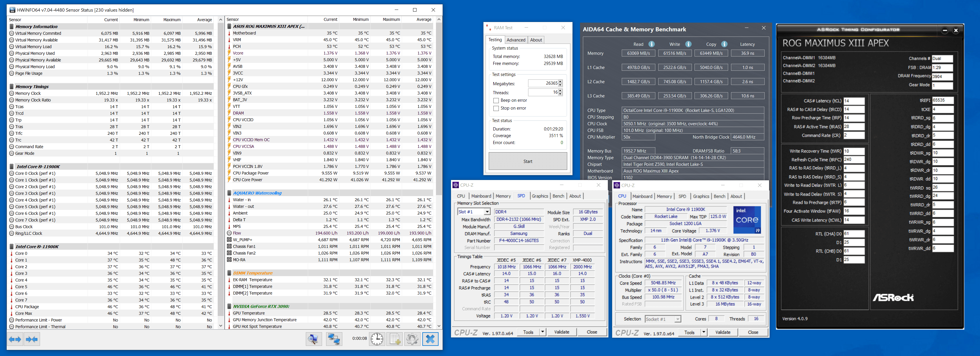
Task: Click the clock reset timer icon in HWiNFO
Action: 377,339
